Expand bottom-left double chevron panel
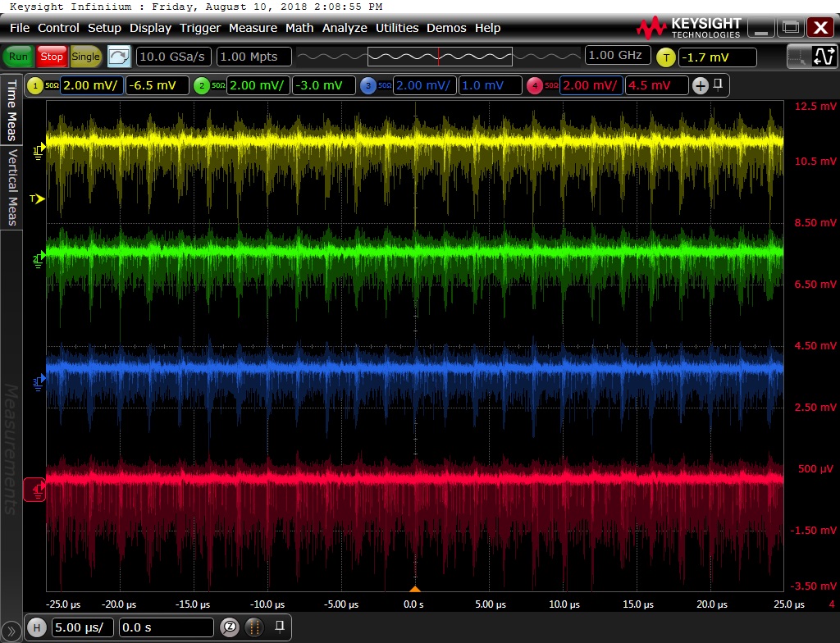This screenshot has height=643, width=840. point(11,631)
